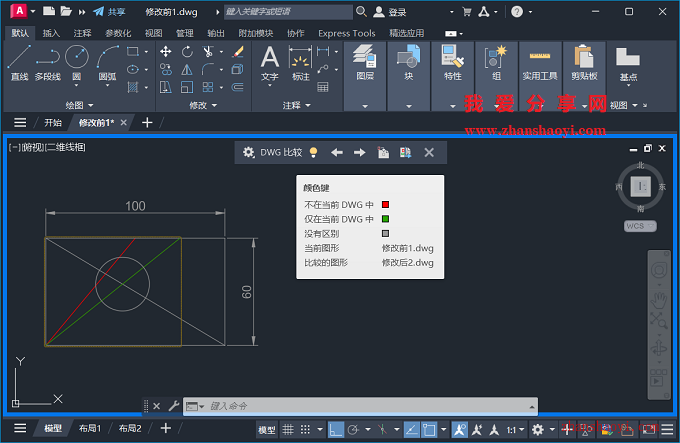The width and height of the screenshot is (680, 443).
Task: Click the Offset tool icon
Action: pos(238,87)
